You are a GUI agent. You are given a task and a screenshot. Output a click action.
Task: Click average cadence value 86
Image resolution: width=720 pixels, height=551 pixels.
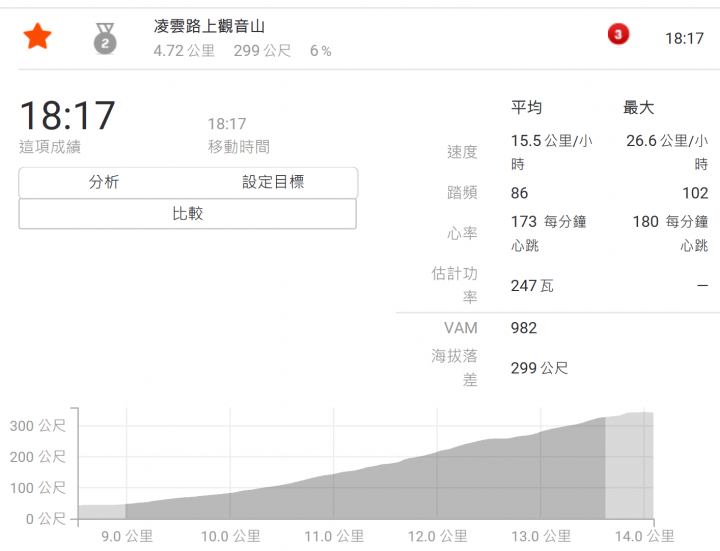click(519, 193)
